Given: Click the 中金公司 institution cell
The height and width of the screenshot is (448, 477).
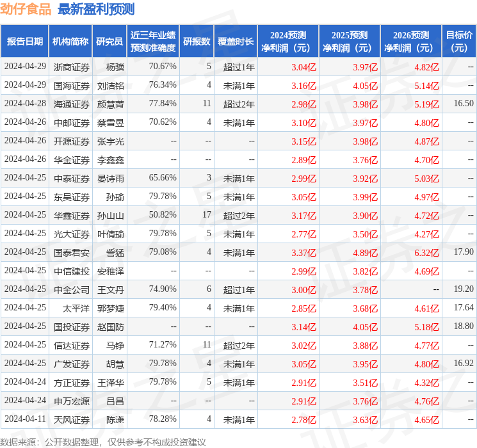Looking at the screenshot, I should pyautogui.click(x=72, y=289).
